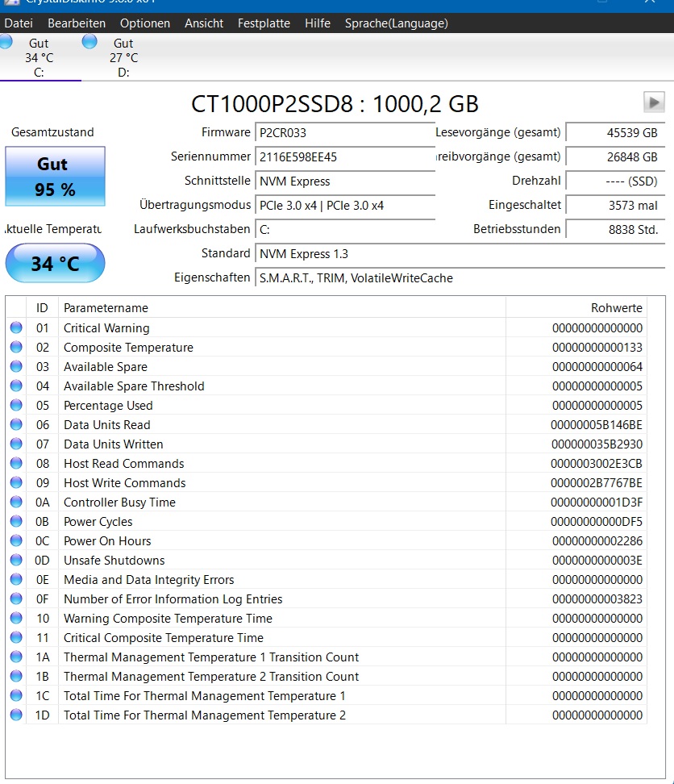Click status icon of row 1B
The image size is (674, 784).
click(x=16, y=676)
